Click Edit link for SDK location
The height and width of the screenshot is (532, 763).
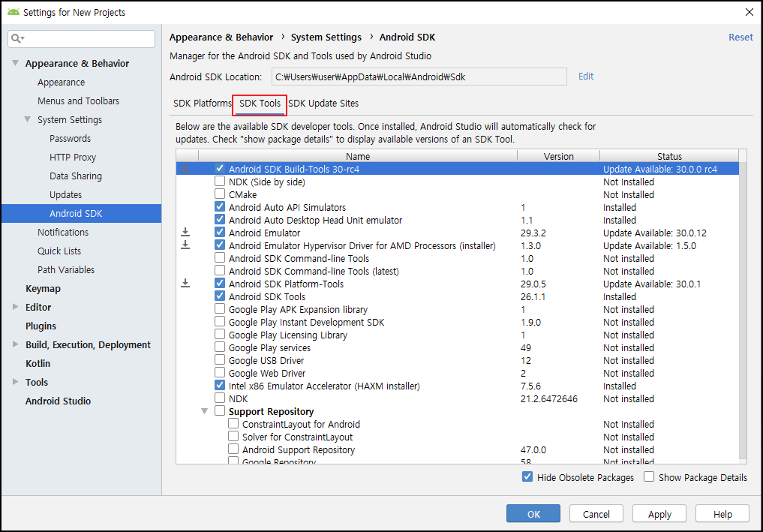point(586,76)
